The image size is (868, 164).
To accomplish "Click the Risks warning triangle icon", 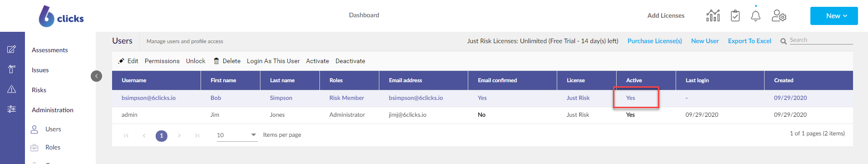I will [12, 89].
